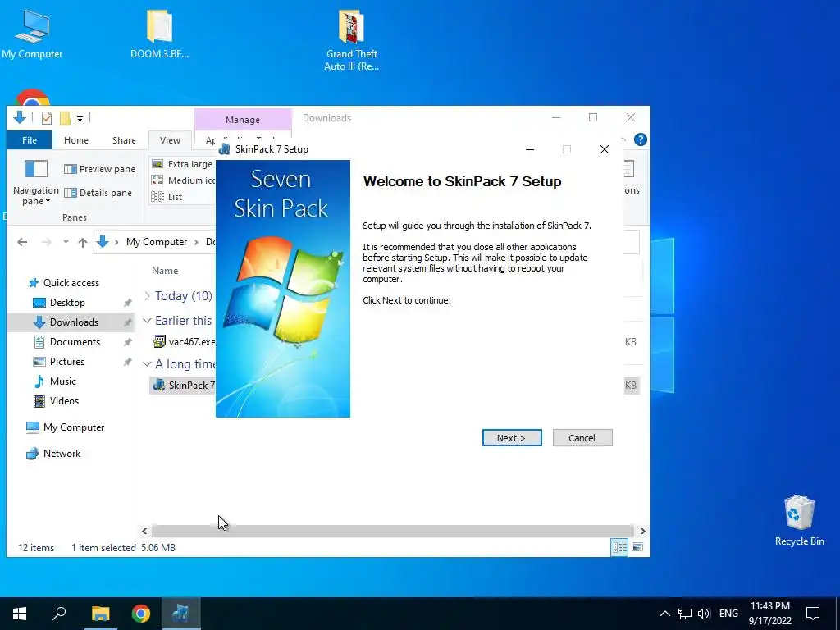Open the notification center icon

(x=813, y=614)
